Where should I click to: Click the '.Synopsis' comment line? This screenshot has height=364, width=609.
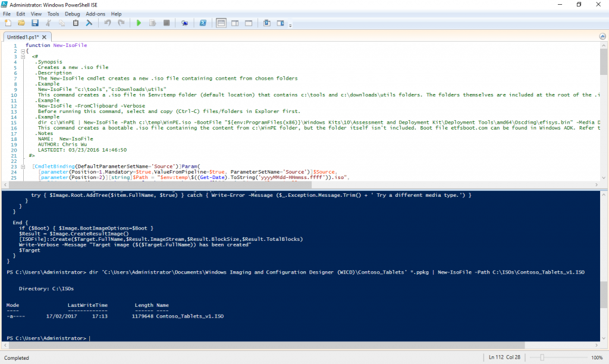click(x=49, y=62)
